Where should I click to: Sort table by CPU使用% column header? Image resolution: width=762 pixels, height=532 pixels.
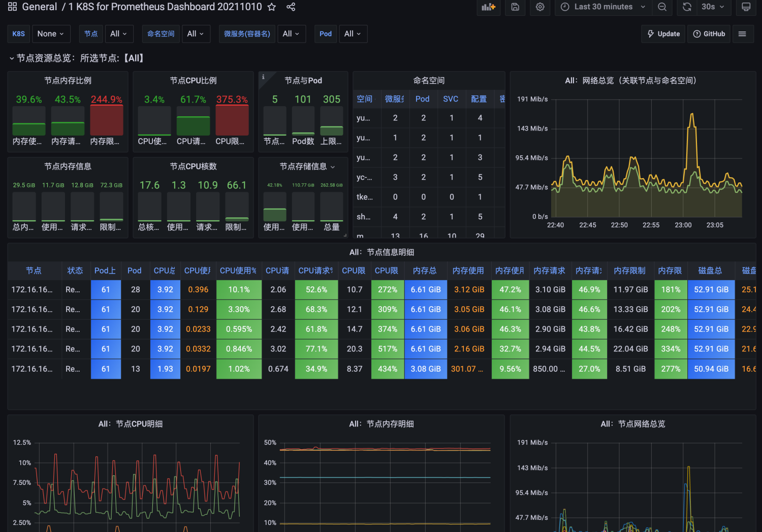[238, 271]
